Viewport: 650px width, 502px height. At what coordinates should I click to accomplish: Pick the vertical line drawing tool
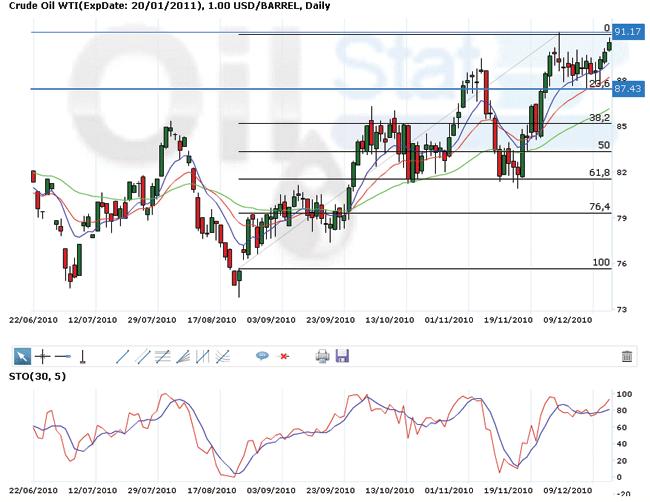pyautogui.click(x=83, y=355)
